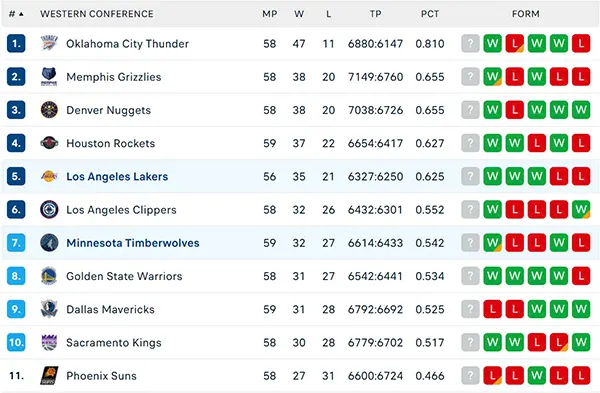600x393 pixels.
Task: Open the Minnesota Timberwolves team link
Action: coord(133,243)
